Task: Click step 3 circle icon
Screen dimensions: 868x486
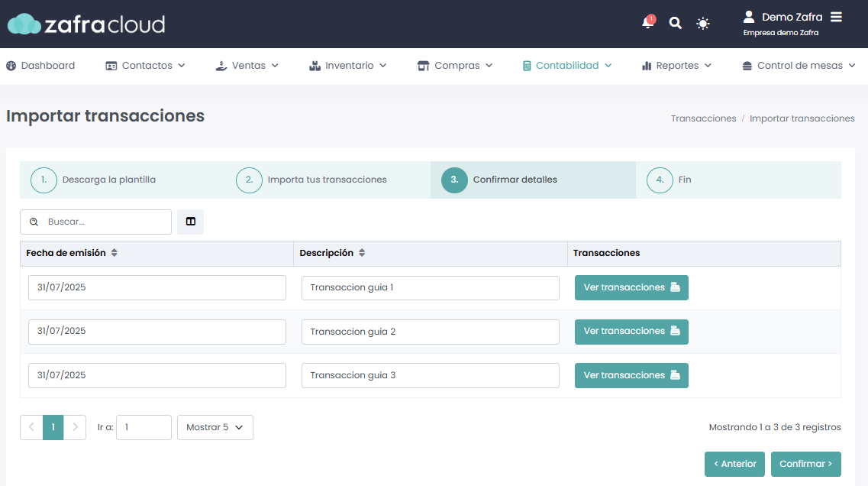Action: click(454, 180)
